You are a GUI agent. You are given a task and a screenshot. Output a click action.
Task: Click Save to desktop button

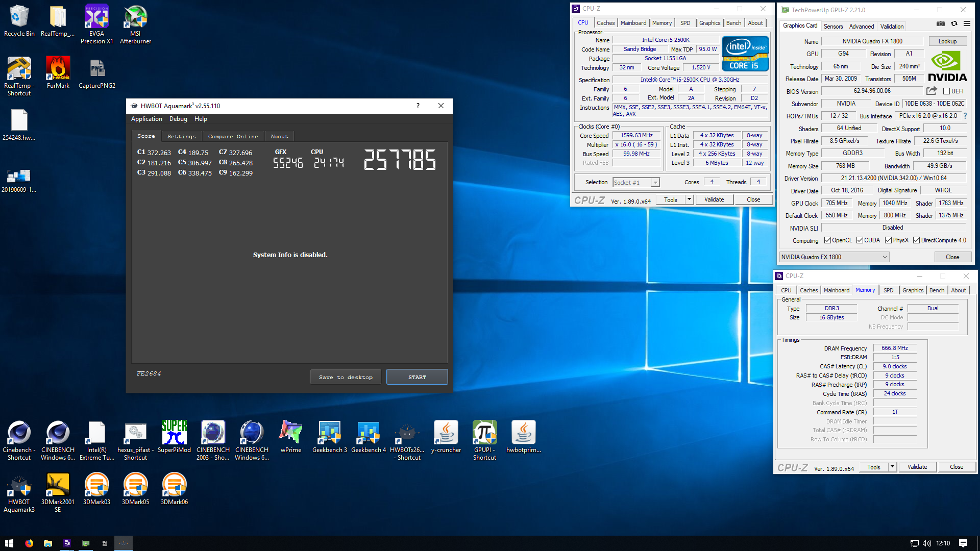[346, 377]
